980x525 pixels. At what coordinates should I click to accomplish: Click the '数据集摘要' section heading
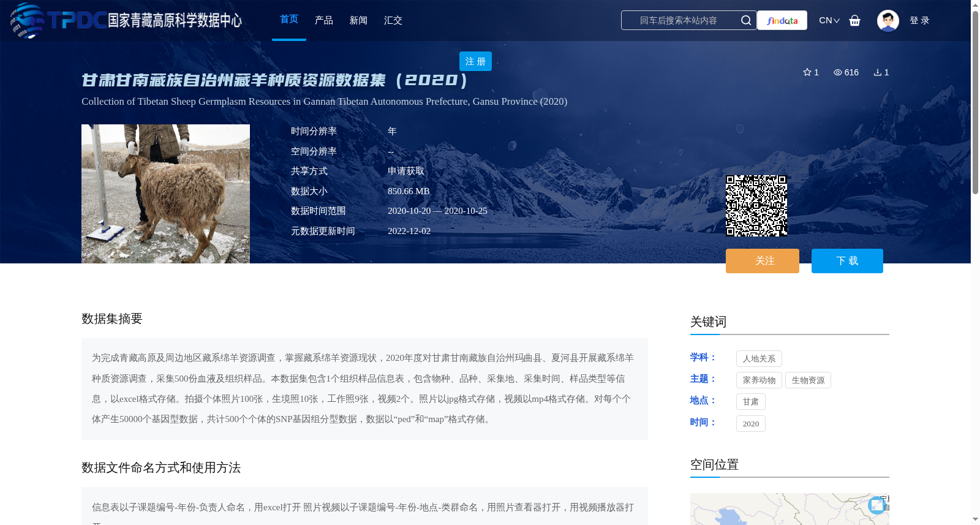coord(112,319)
